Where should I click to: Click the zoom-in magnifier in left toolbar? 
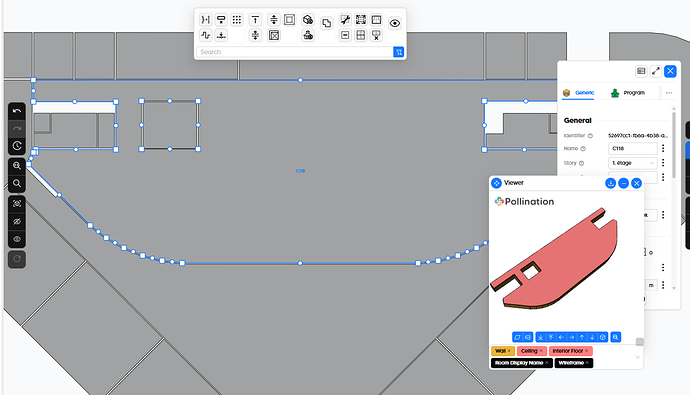[17, 166]
